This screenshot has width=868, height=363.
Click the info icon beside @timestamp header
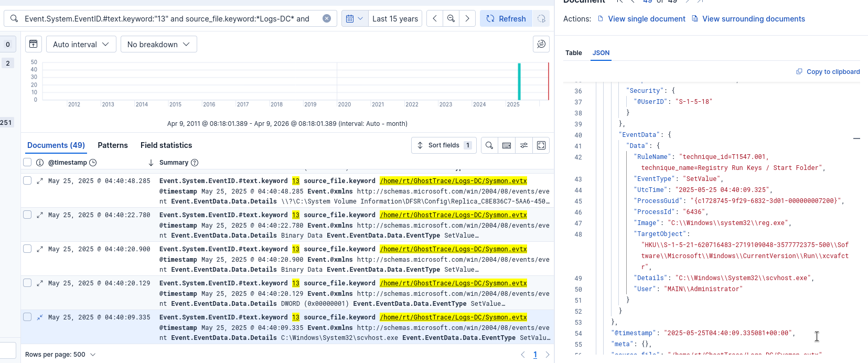(40, 163)
